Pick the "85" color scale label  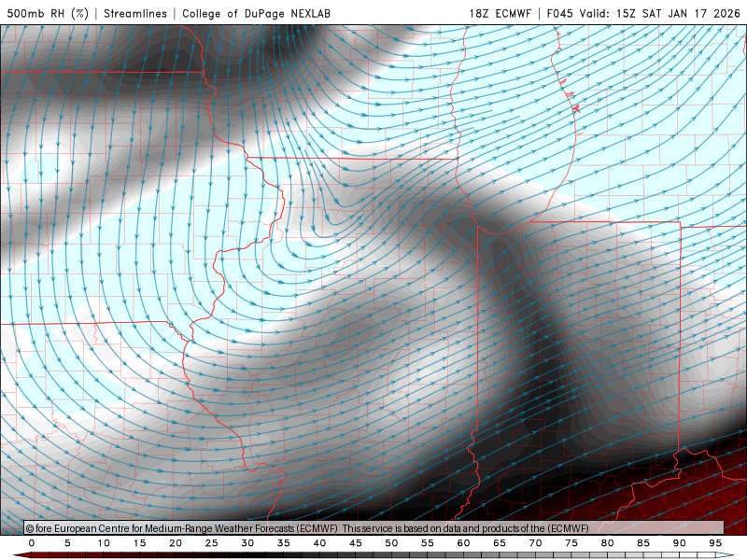(x=643, y=543)
